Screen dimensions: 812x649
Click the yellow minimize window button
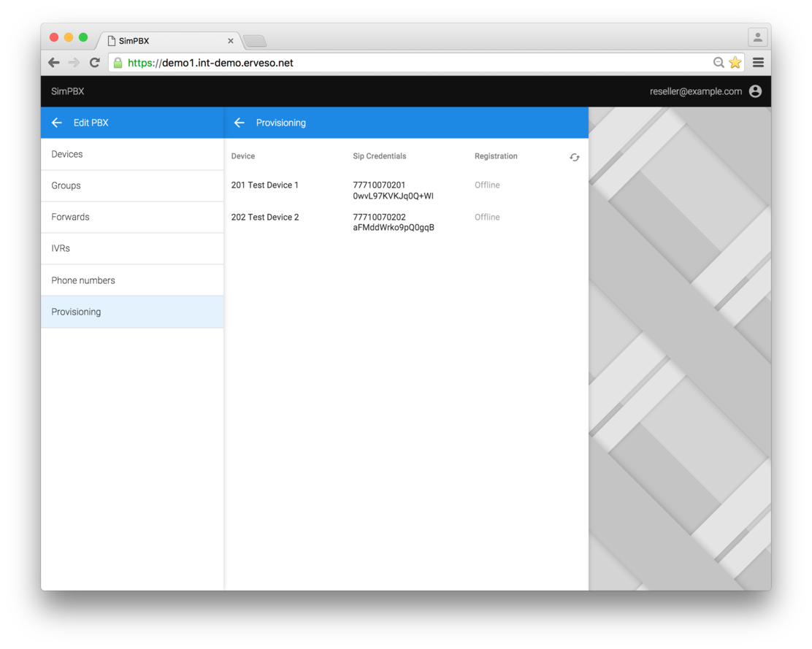click(69, 37)
